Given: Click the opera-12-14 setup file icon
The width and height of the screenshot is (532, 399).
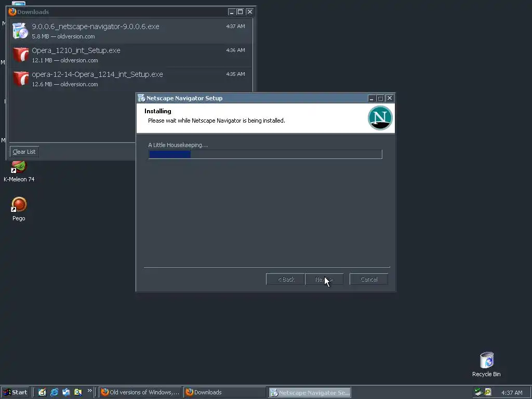Looking at the screenshot, I should pyautogui.click(x=21, y=79).
